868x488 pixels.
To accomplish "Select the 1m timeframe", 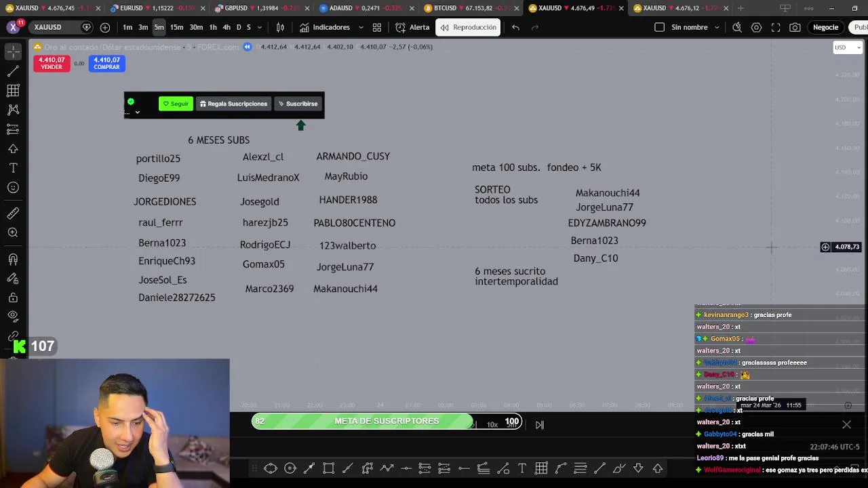I will pyautogui.click(x=127, y=27).
